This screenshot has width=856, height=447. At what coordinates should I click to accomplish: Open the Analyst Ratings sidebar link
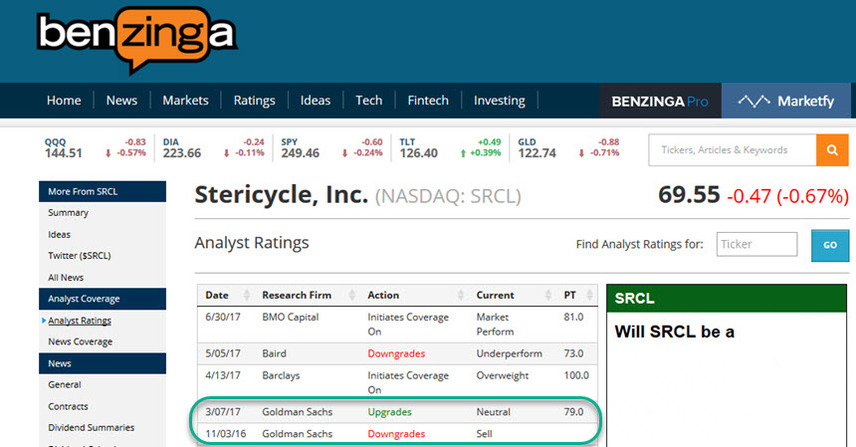click(x=80, y=320)
